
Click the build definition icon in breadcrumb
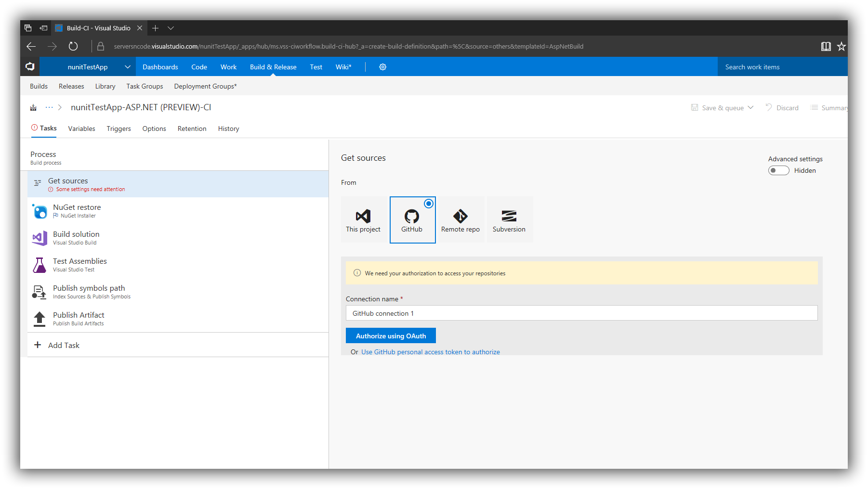pos(33,107)
